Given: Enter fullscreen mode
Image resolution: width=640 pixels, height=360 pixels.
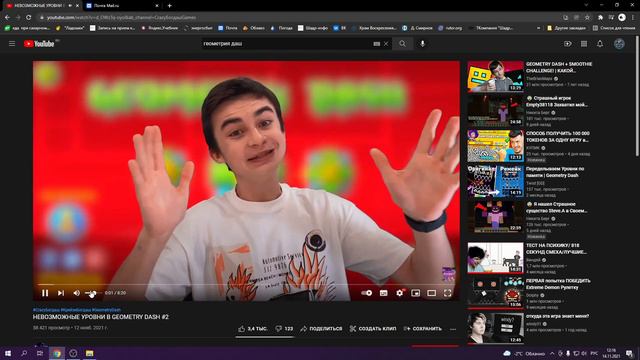Looking at the screenshot, I should pyautogui.click(x=447, y=293).
